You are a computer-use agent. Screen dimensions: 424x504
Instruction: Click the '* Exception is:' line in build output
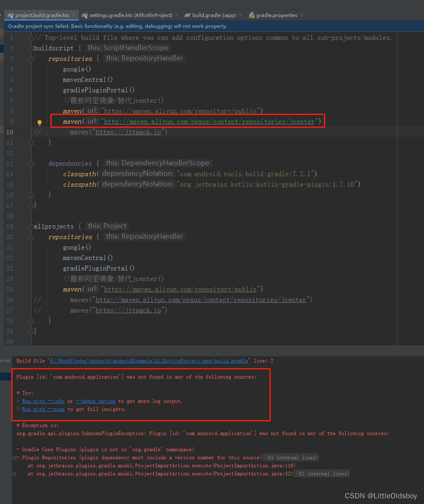click(x=38, y=425)
